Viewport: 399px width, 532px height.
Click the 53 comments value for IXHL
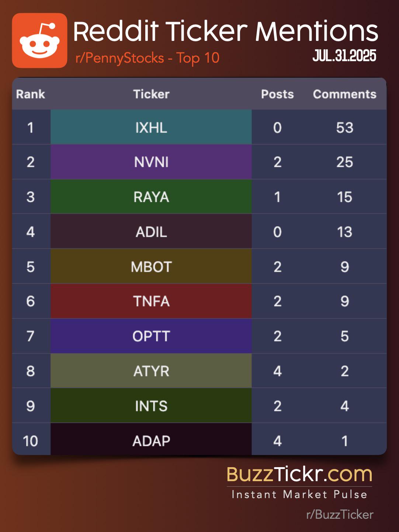[344, 127]
